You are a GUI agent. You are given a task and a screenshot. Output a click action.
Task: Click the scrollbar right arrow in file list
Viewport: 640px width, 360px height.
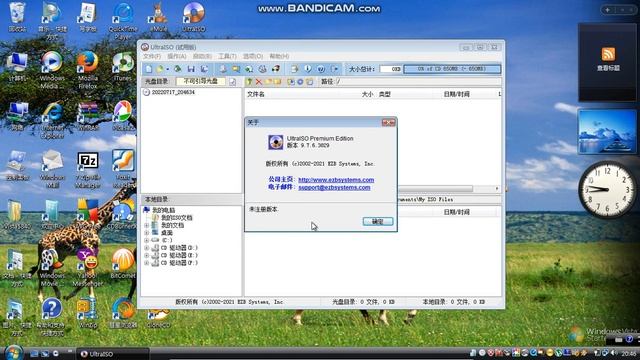pyautogui.click(x=497, y=189)
